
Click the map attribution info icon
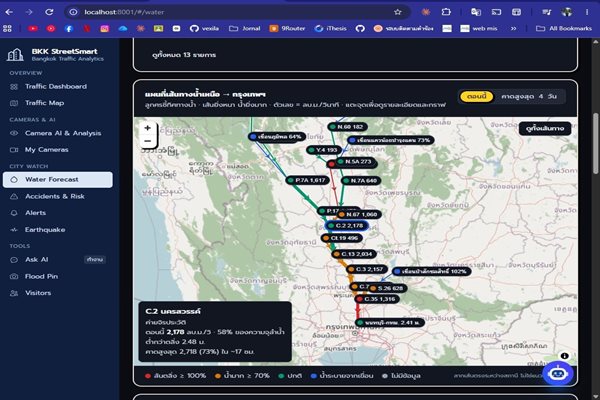pyautogui.click(x=564, y=356)
